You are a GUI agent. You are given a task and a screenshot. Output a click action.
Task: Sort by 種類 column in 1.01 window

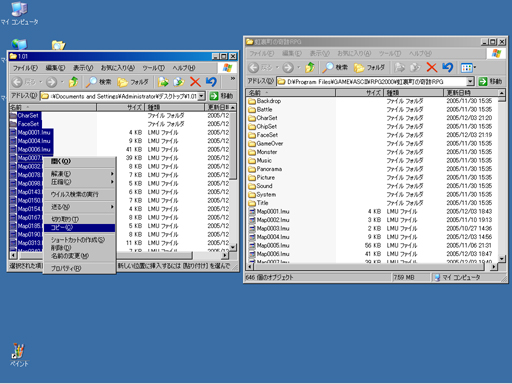point(174,107)
